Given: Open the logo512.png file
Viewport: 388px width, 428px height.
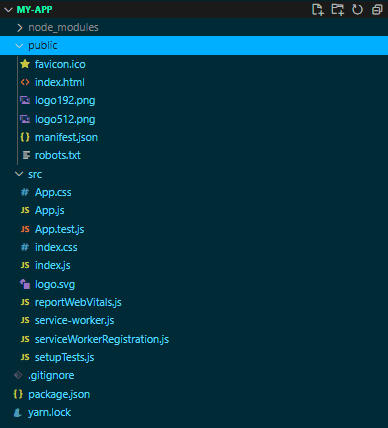Looking at the screenshot, I should (65, 120).
